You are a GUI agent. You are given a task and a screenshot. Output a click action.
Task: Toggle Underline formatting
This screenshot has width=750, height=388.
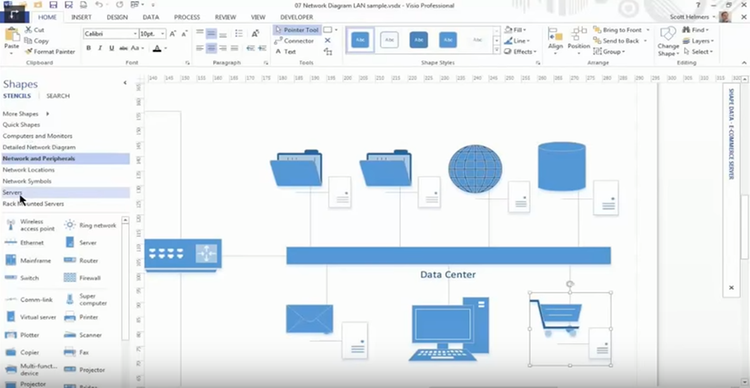click(x=111, y=48)
